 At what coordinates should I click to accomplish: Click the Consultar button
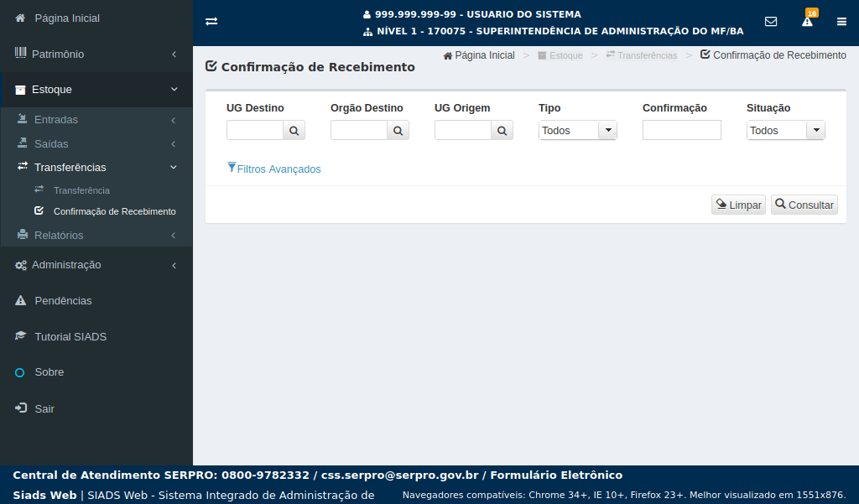[804, 205]
